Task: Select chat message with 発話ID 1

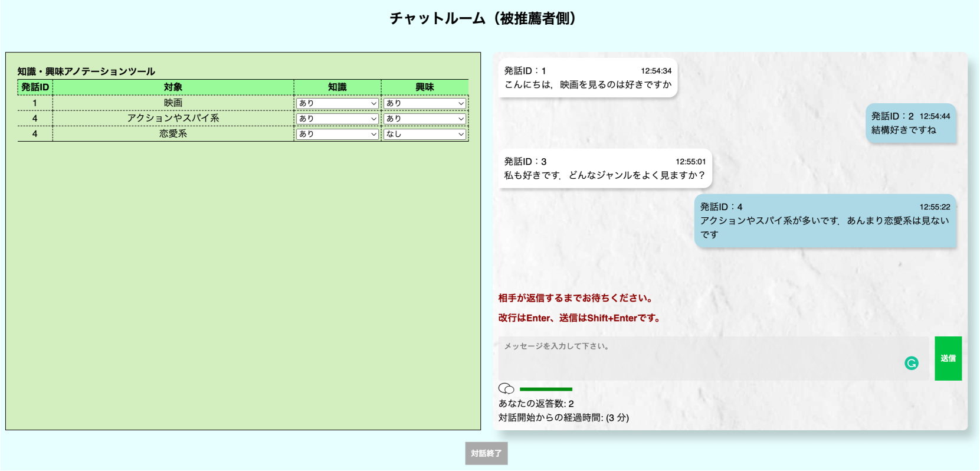Action: coord(587,78)
